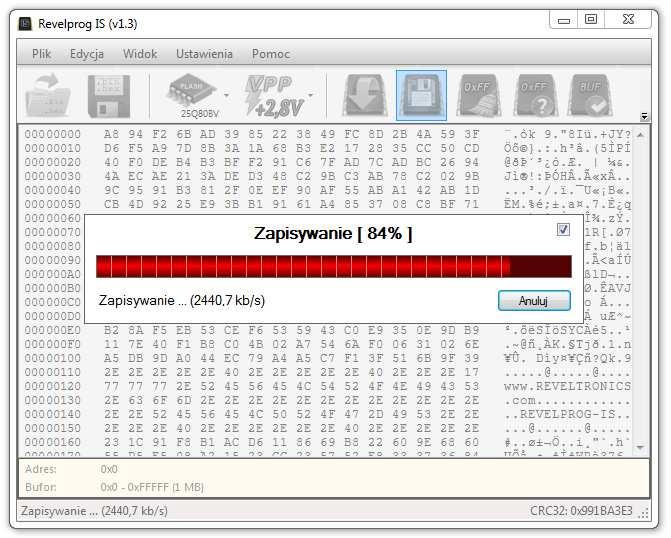Open the Edycja menu
The width and height of the screenshot is (671, 538).
point(87,54)
